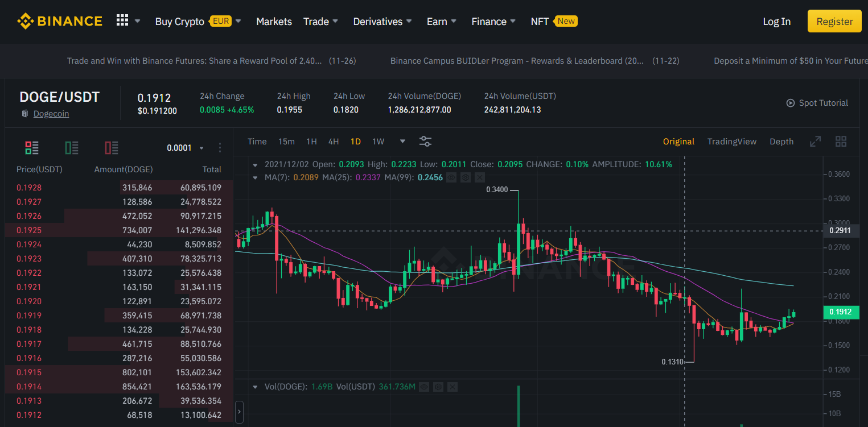The width and height of the screenshot is (868, 427).
Task: Switch chart to 15m interval
Action: pyautogui.click(x=286, y=142)
